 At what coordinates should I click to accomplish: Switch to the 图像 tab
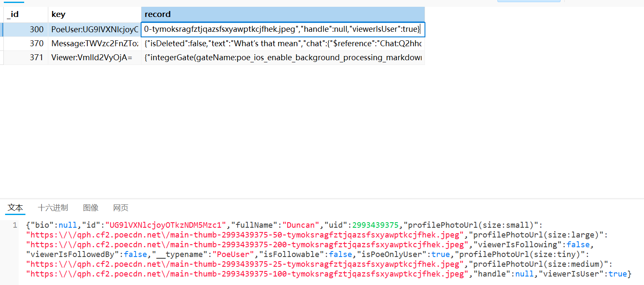coord(91,208)
